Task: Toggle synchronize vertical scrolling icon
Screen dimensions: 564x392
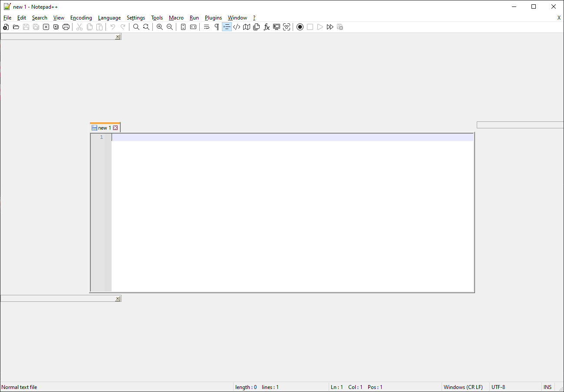Action: tap(183, 27)
